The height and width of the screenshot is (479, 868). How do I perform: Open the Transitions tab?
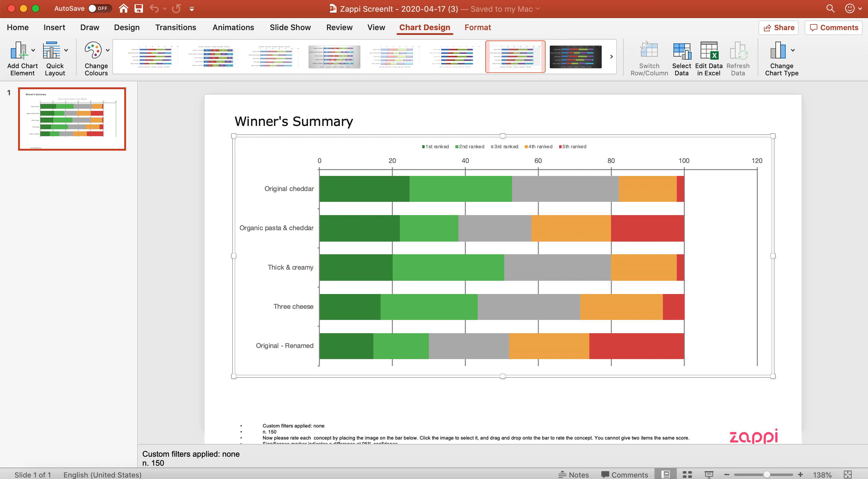click(175, 27)
